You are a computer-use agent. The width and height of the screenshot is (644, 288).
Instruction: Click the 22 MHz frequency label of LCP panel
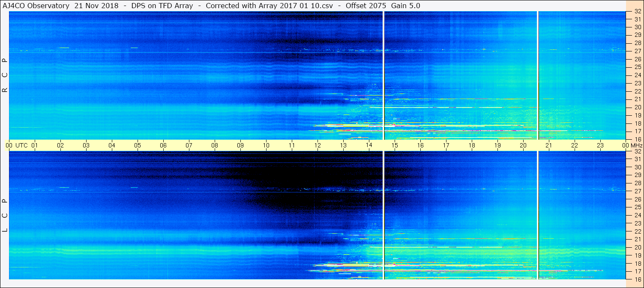pyautogui.click(x=637, y=231)
